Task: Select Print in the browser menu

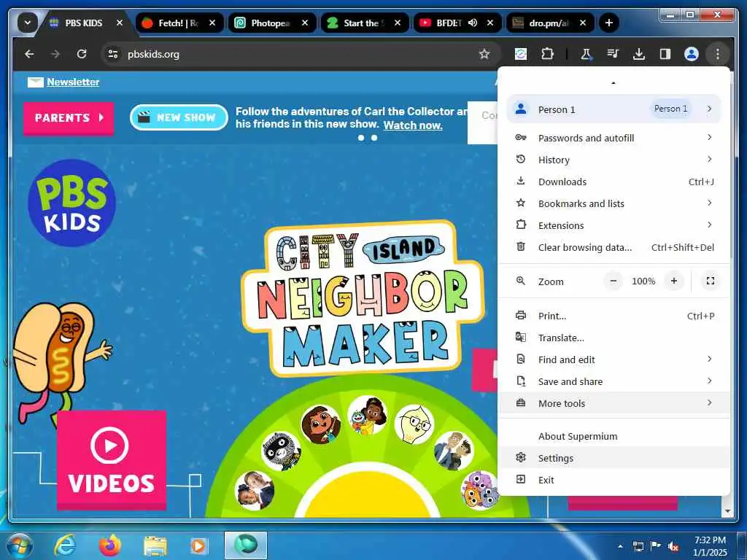Action: [x=614, y=316]
